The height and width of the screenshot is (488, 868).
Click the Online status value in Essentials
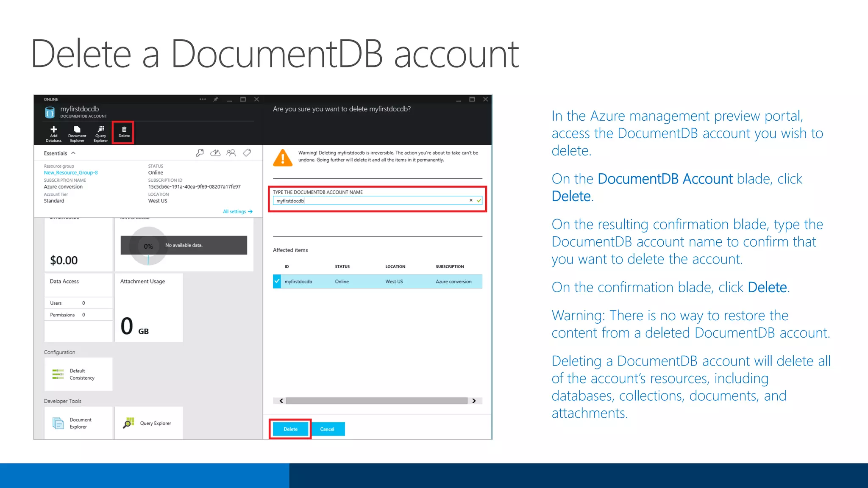156,172
